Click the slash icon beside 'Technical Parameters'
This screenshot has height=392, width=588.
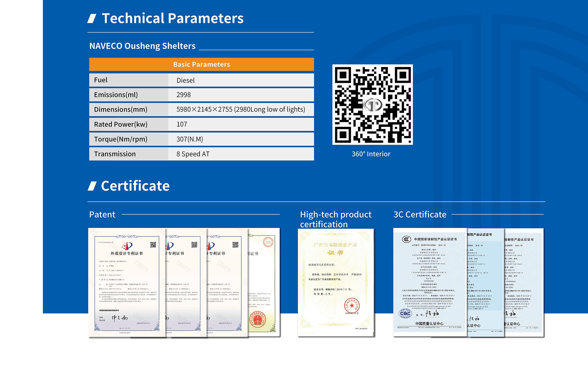tap(92, 18)
